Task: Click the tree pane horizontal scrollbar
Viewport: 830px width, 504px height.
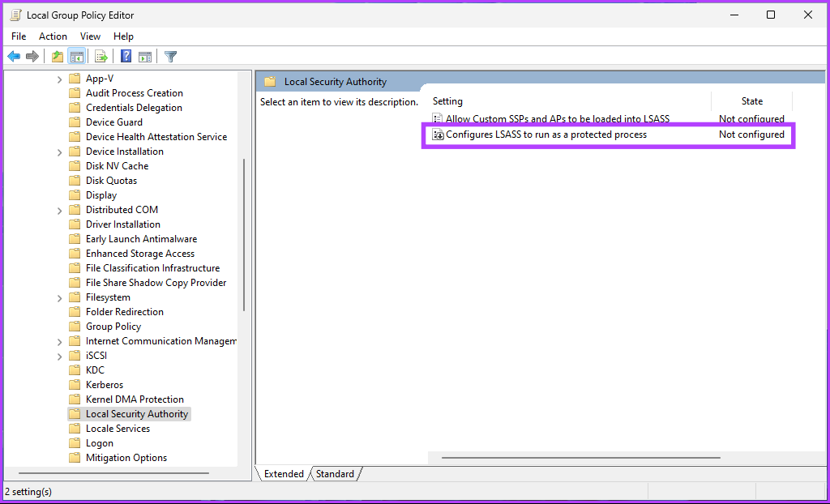Action: pyautogui.click(x=113, y=473)
